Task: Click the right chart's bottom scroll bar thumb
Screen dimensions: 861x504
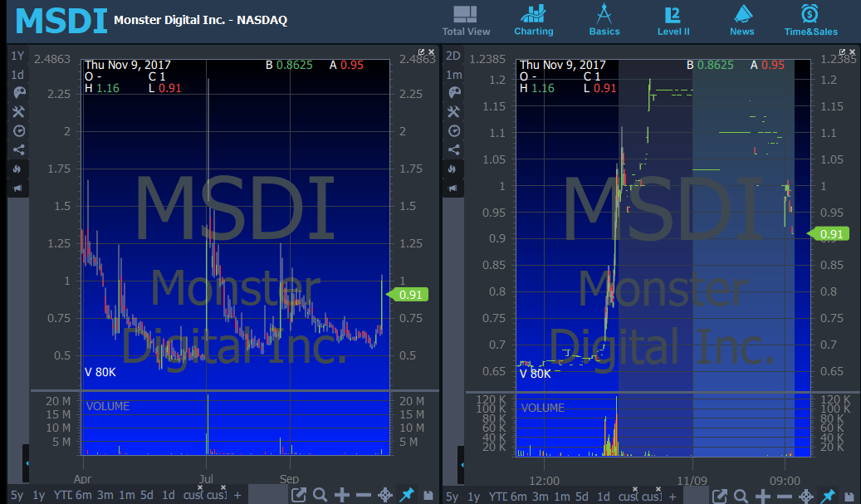Action: click(x=697, y=496)
